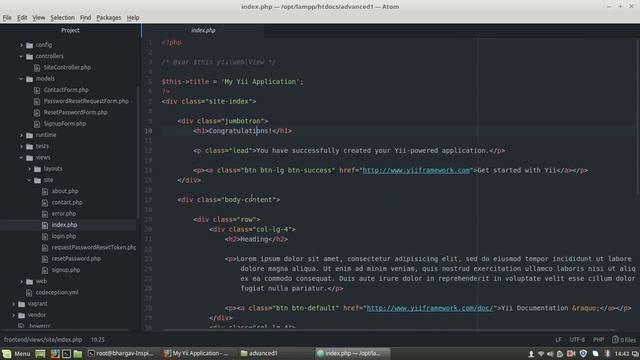Expand the config folder
Viewport: 640px width, 360px height.
click(22, 45)
